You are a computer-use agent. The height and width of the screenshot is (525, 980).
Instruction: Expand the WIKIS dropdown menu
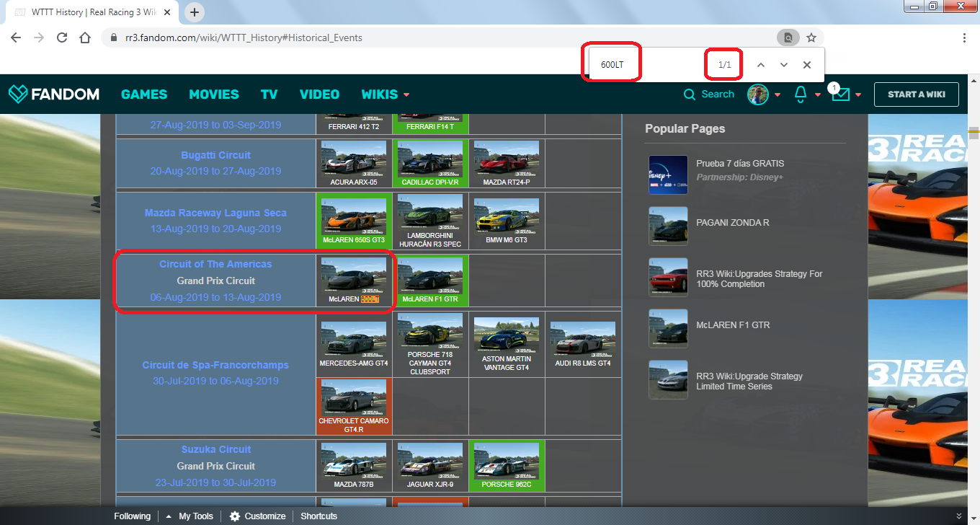click(x=386, y=94)
